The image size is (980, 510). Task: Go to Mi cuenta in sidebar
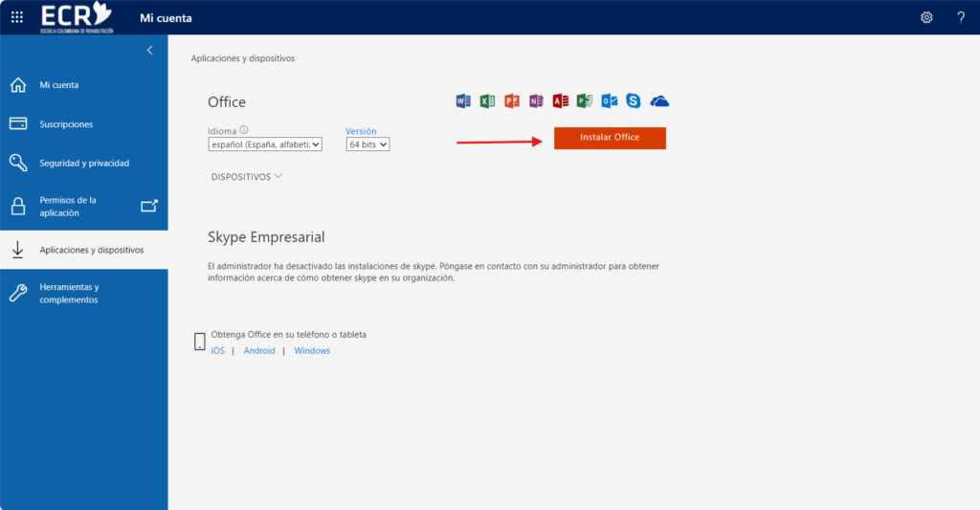59,85
